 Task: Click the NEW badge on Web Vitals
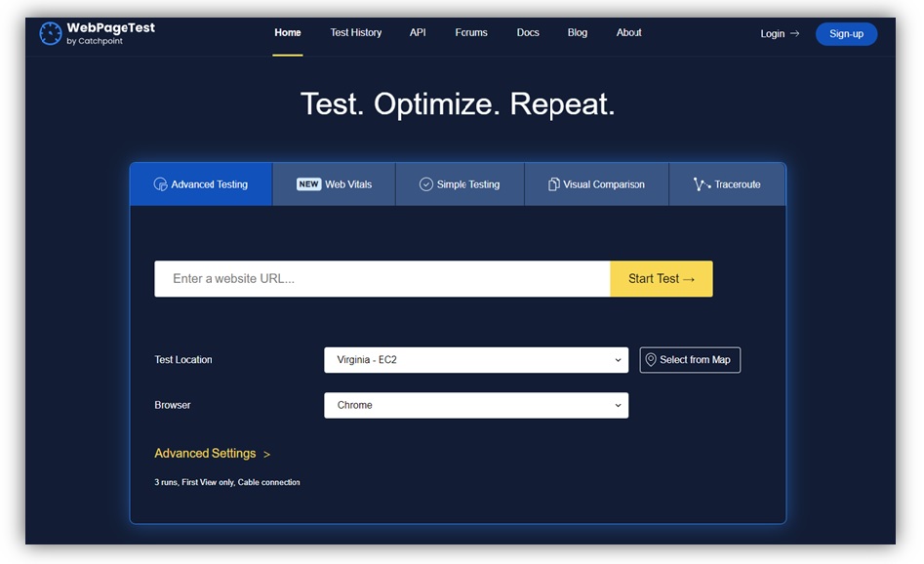[308, 183]
